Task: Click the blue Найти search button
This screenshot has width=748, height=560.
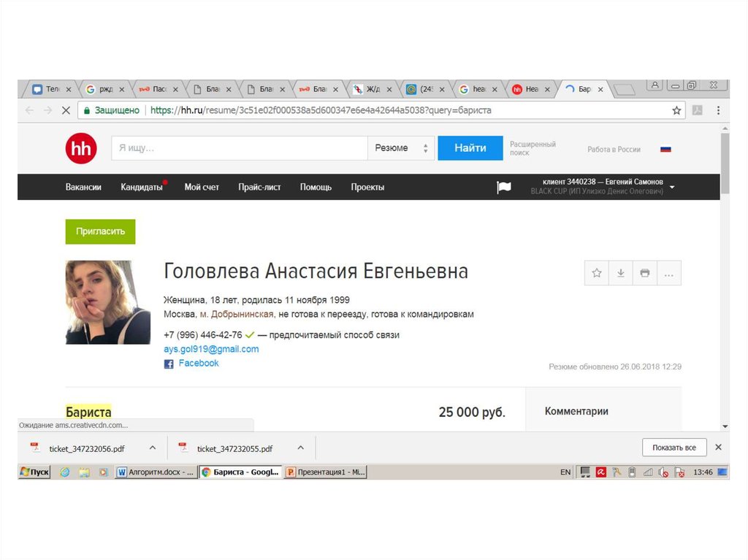Action: 470,148
